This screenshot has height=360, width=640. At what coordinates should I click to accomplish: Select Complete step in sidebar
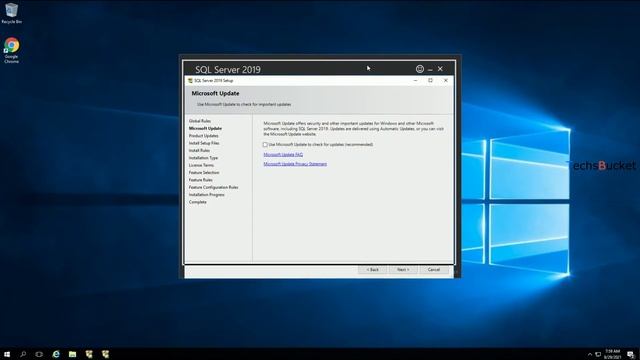(x=198, y=202)
